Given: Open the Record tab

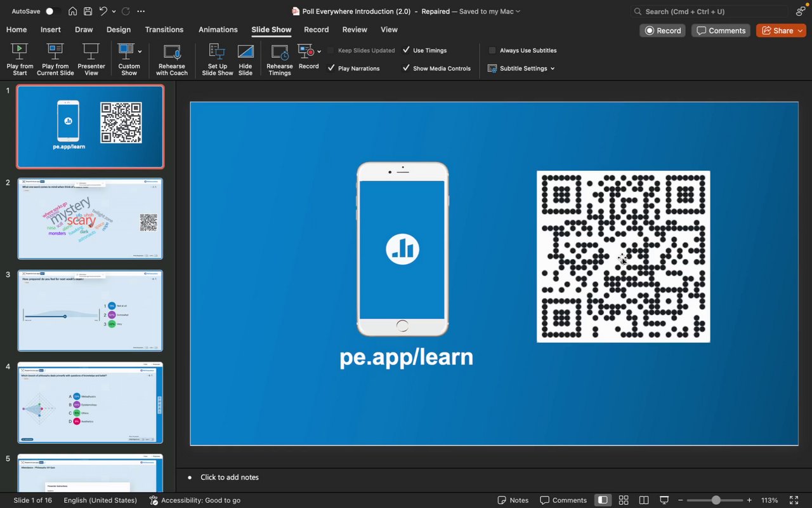Looking at the screenshot, I should 317,30.
